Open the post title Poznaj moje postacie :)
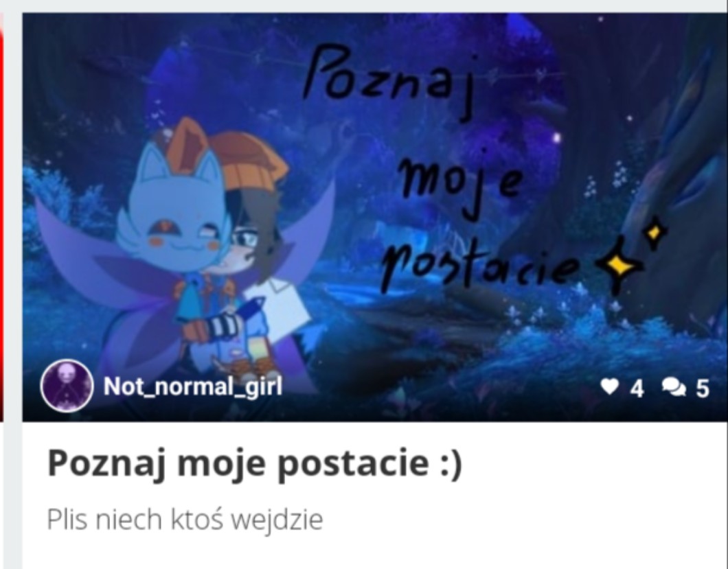 point(255,463)
